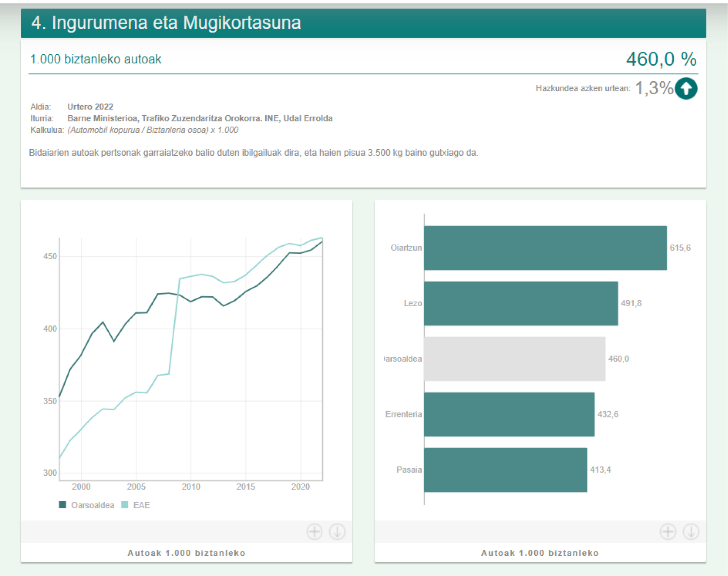Select the Pasaia bar
Screen dimensions: 728x576
coord(505,469)
